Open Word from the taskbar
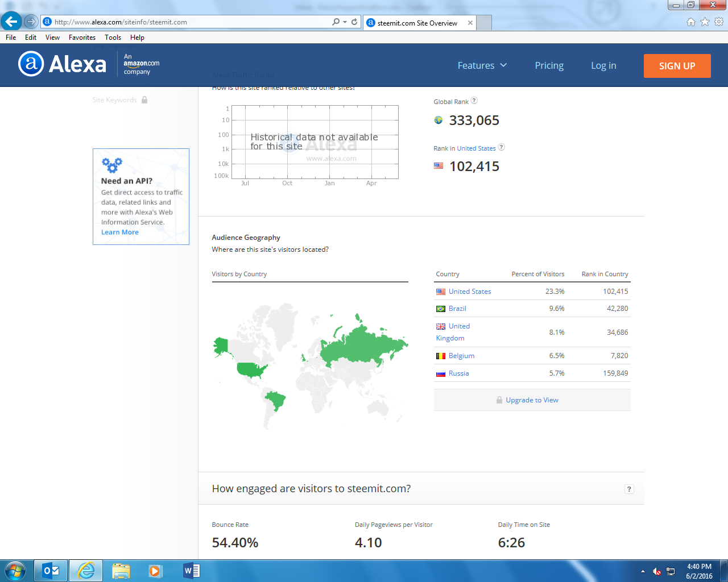 pyautogui.click(x=191, y=571)
